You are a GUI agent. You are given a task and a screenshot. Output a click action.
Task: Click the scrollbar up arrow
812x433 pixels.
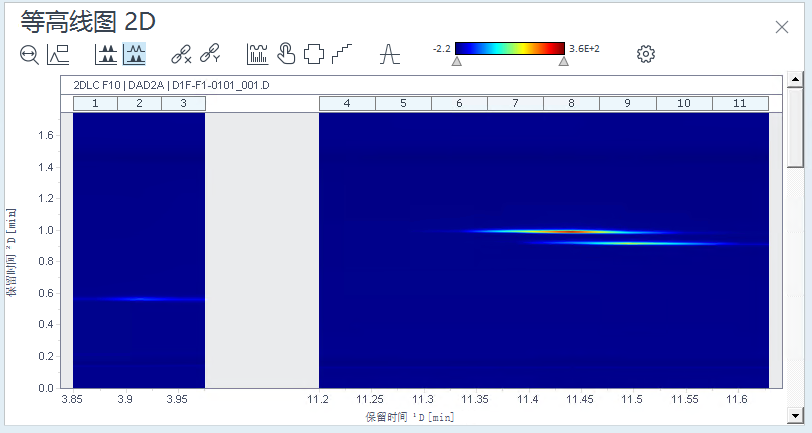(795, 79)
